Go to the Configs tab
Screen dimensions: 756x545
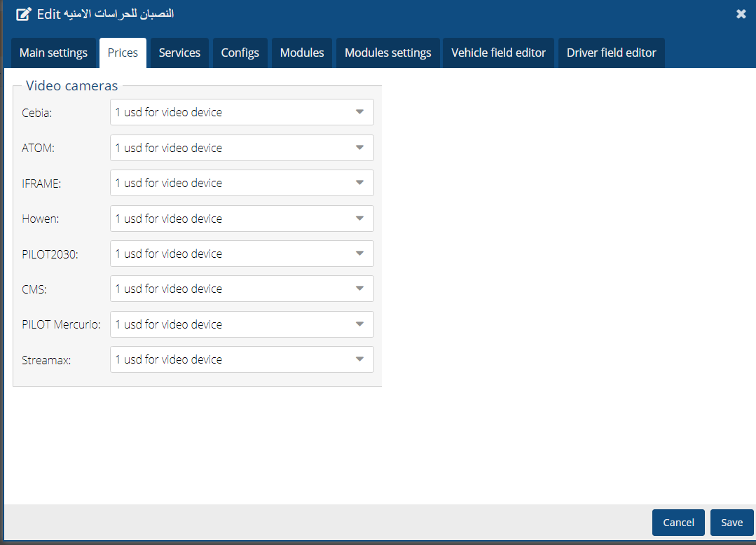pos(240,53)
